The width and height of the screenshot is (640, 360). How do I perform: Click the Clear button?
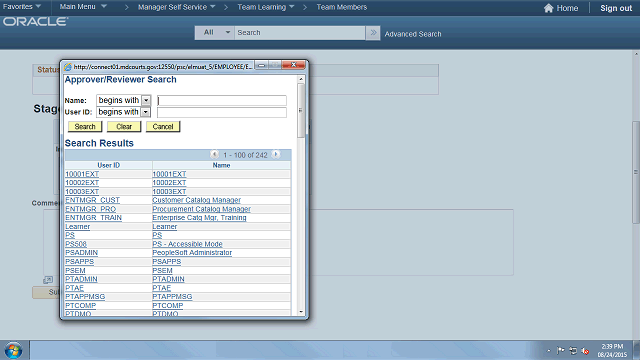click(x=124, y=127)
